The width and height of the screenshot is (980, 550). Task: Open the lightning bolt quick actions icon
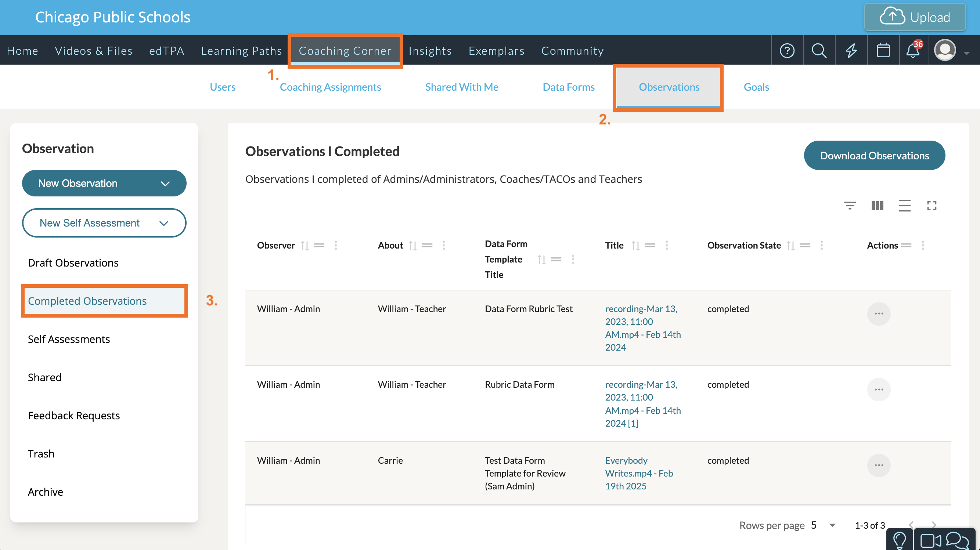851,51
